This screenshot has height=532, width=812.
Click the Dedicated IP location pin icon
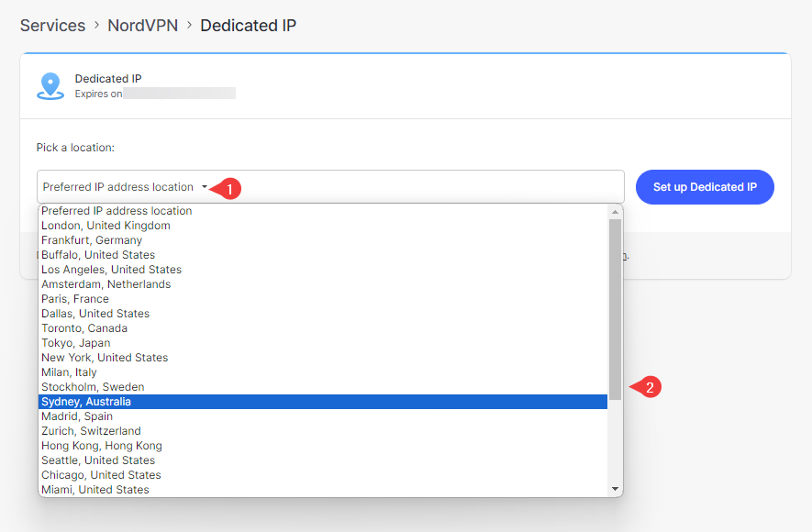50,85
